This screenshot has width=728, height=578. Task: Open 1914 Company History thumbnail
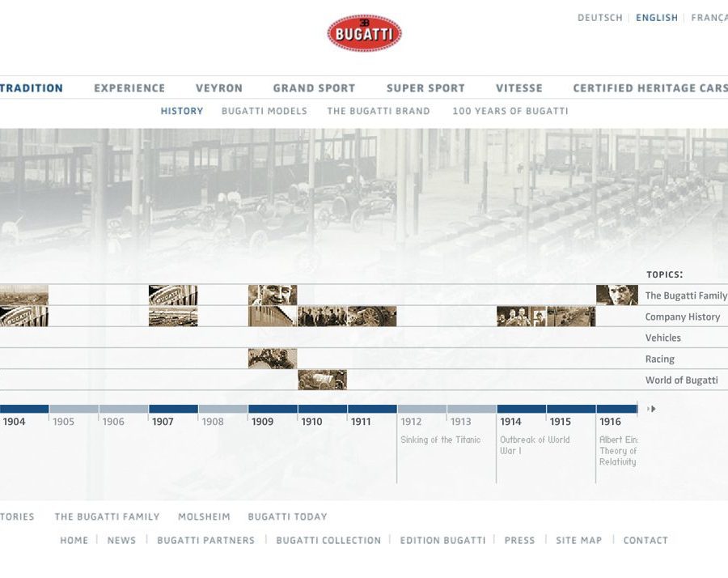pyautogui.click(x=522, y=317)
